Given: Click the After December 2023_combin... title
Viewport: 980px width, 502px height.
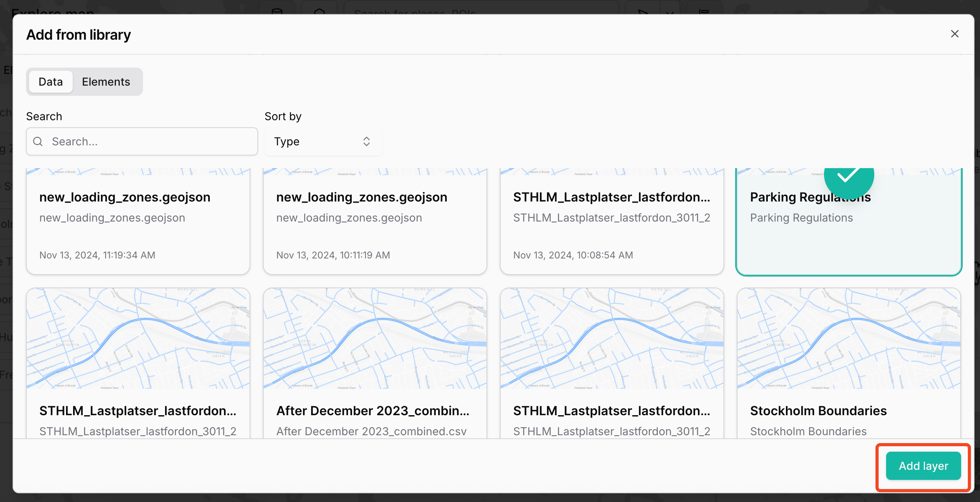Looking at the screenshot, I should 373,411.
